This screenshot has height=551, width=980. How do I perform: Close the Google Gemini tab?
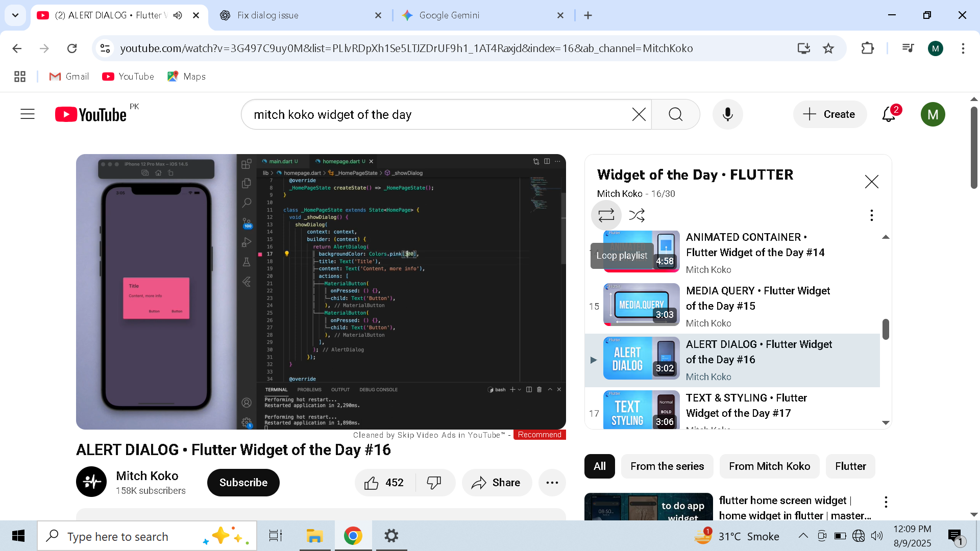(x=560, y=15)
